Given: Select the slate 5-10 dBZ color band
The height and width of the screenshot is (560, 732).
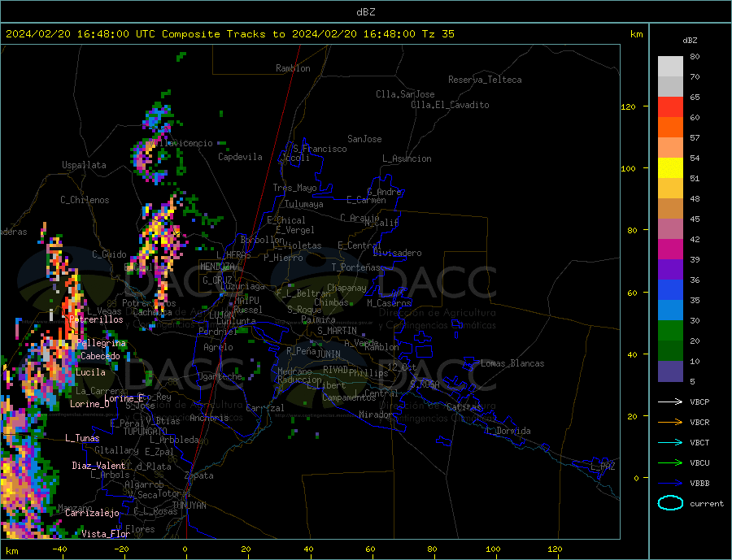Looking at the screenshot, I should (670, 371).
